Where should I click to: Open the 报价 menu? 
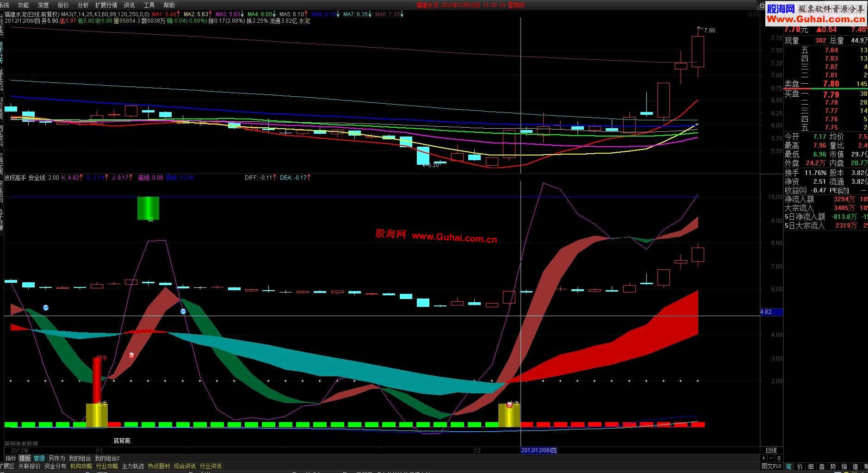coord(63,5)
